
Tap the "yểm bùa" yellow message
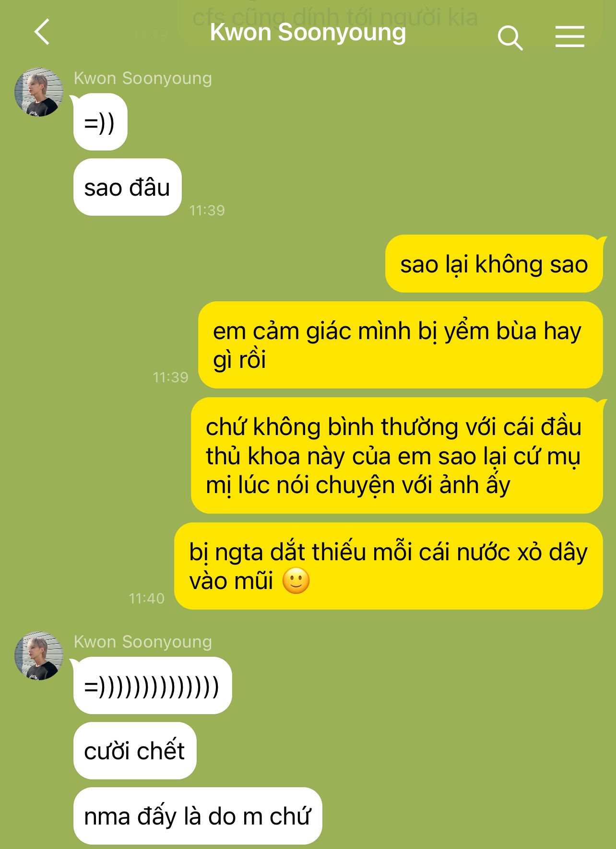click(x=400, y=345)
